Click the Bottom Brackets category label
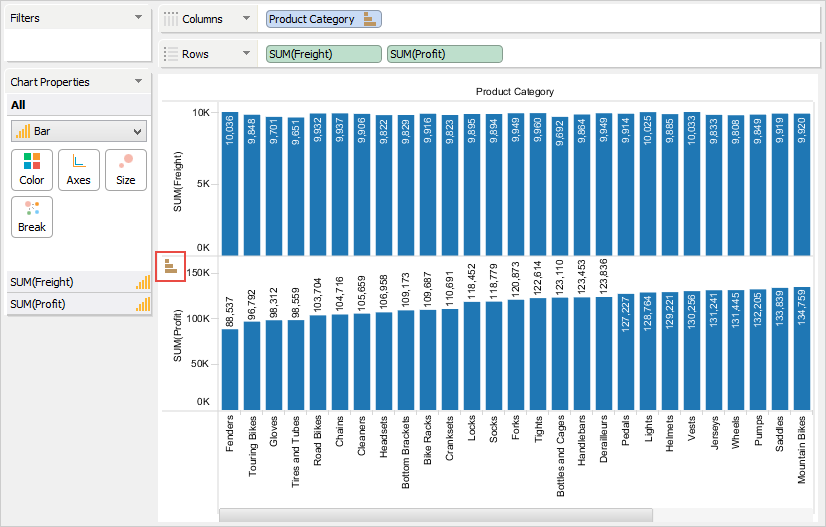Image resolution: width=826 pixels, height=527 pixels. pos(406,453)
